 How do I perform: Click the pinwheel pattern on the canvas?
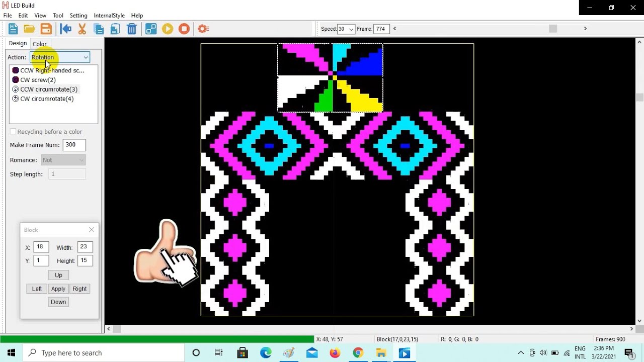pos(331,77)
